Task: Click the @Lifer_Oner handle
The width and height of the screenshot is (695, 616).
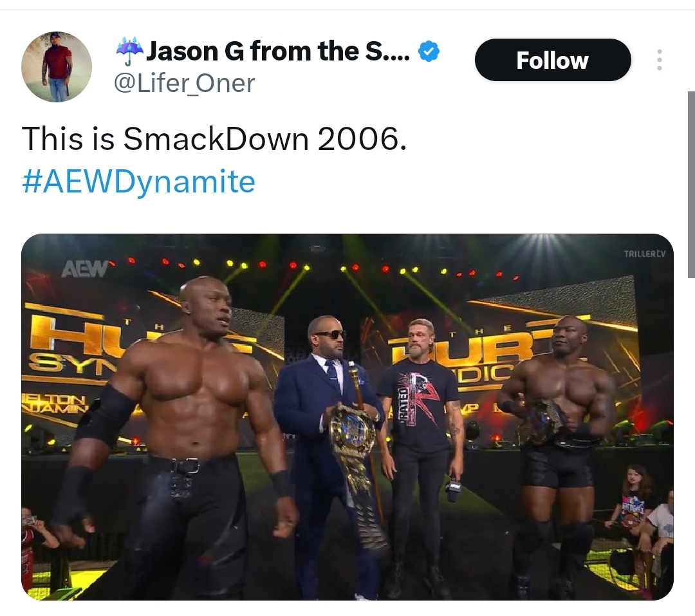Action: pos(185,83)
